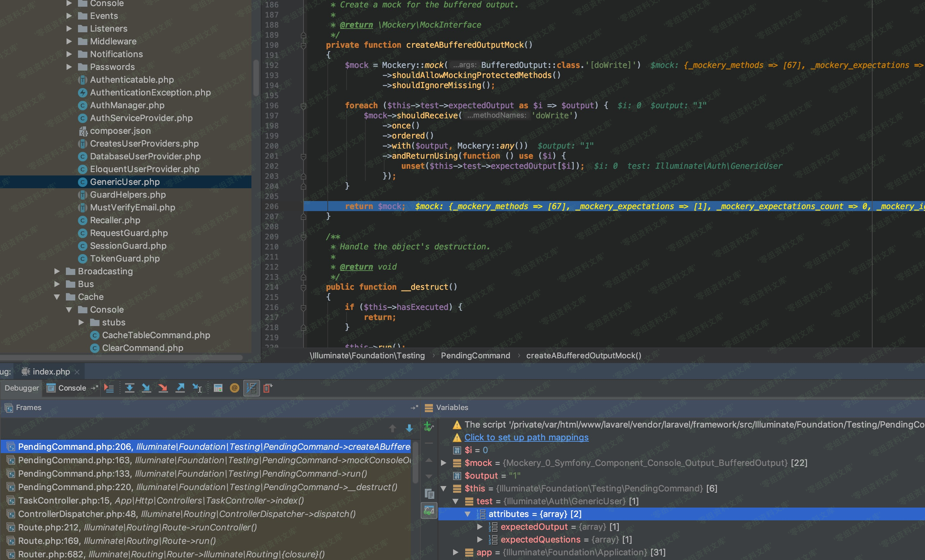
Task: Toggle show watches in variables tab
Action: coord(429,511)
